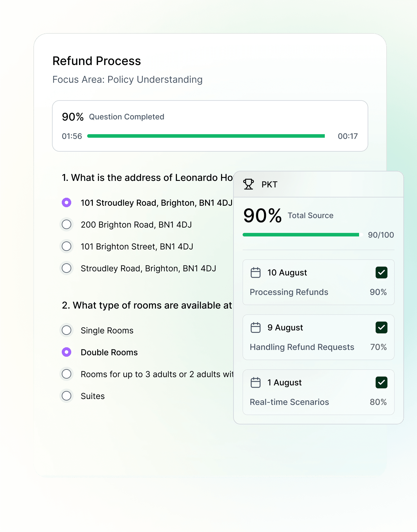This screenshot has width=417, height=532.
Task: Toggle the 1 August checkbox
Action: (381, 382)
